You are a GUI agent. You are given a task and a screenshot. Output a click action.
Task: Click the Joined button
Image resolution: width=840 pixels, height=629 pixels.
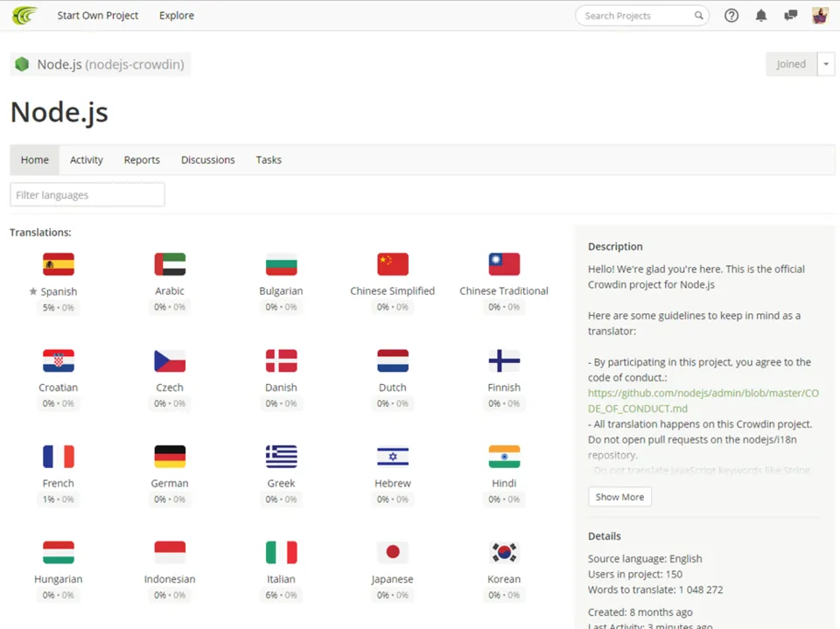[791, 64]
